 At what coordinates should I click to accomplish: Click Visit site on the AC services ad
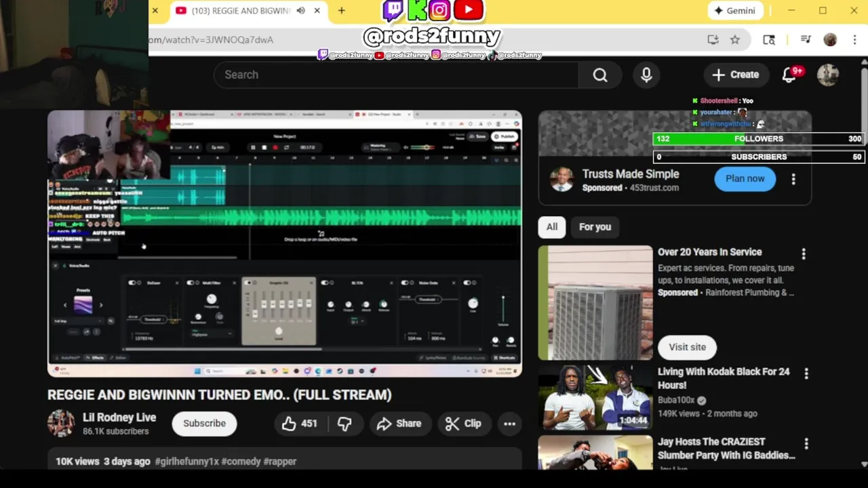click(687, 347)
